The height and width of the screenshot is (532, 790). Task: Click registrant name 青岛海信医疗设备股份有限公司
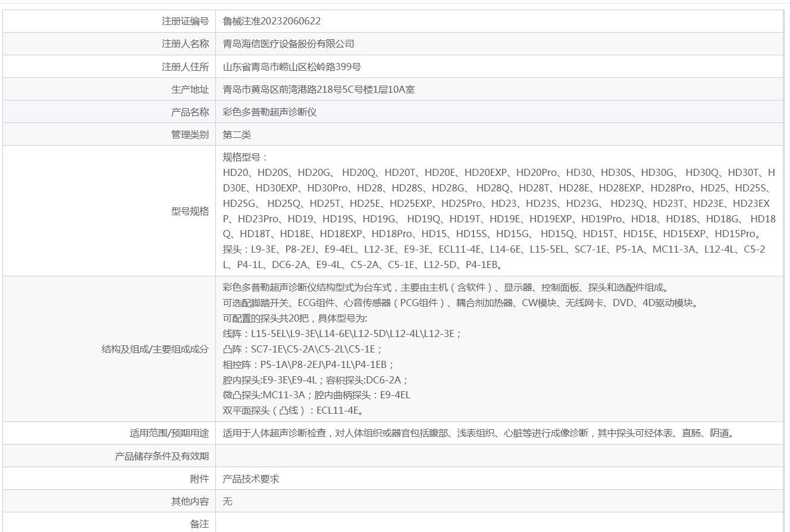pos(289,43)
